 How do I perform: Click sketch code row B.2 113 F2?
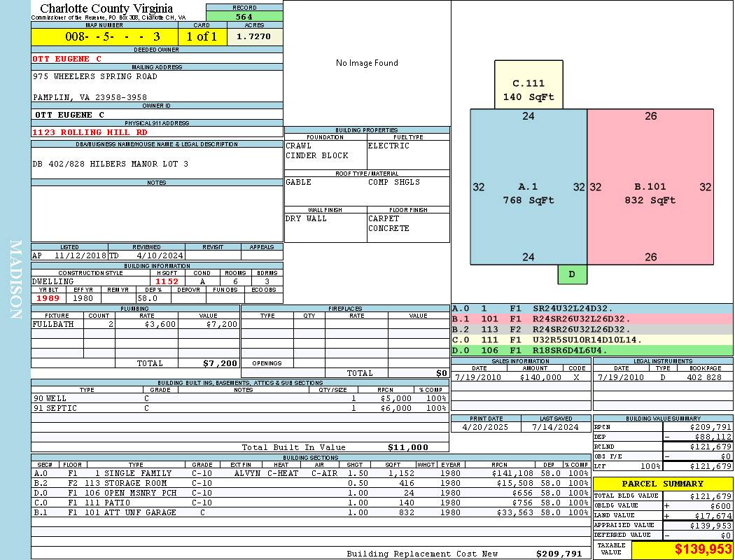pyautogui.click(x=592, y=330)
